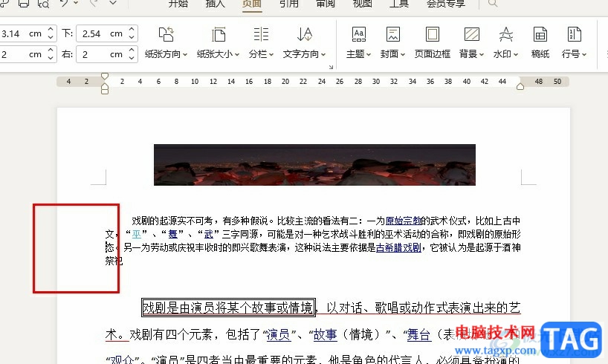Click the search magnifier icon in title bar
Screen dimensions: 608x364
pyautogui.click(x=493, y=4)
